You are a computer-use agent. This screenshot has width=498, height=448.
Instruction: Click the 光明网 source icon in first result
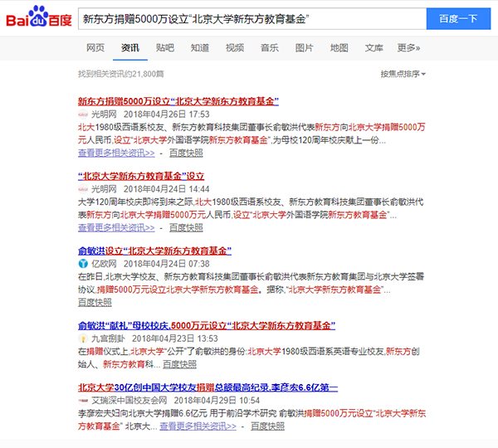click(x=83, y=114)
